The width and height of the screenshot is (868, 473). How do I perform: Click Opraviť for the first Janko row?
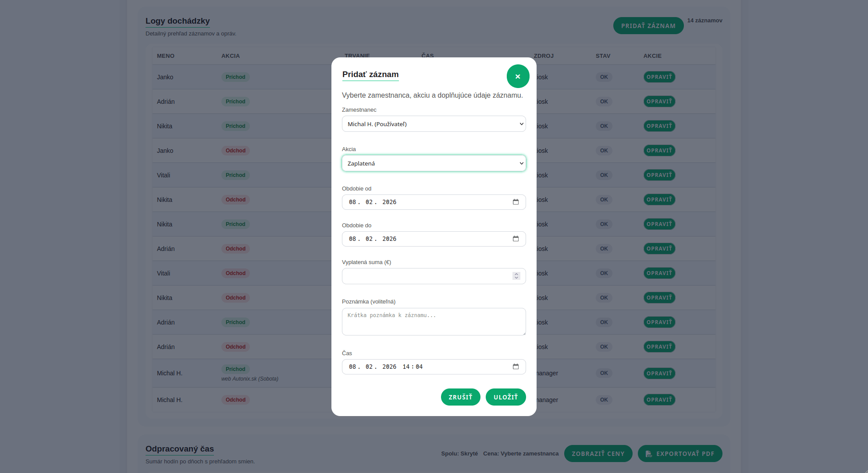pyautogui.click(x=659, y=77)
